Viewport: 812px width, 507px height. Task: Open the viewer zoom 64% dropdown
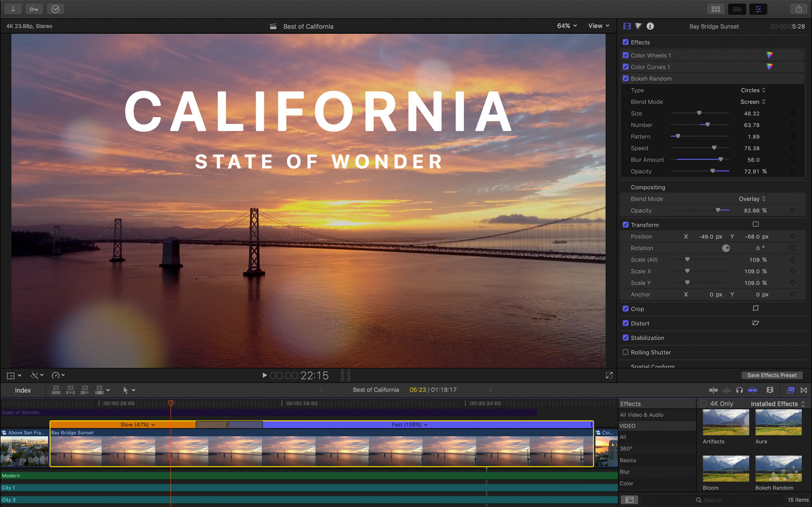(567, 26)
